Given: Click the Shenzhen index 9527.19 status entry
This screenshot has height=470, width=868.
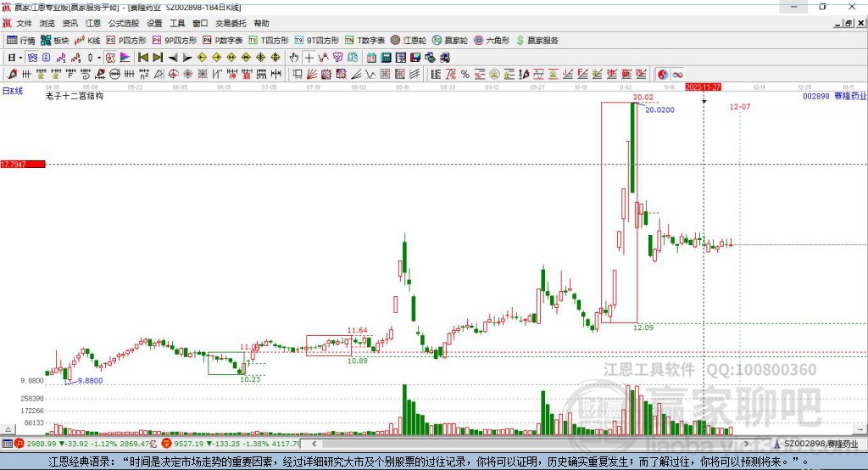Looking at the screenshot, I should point(231,444).
